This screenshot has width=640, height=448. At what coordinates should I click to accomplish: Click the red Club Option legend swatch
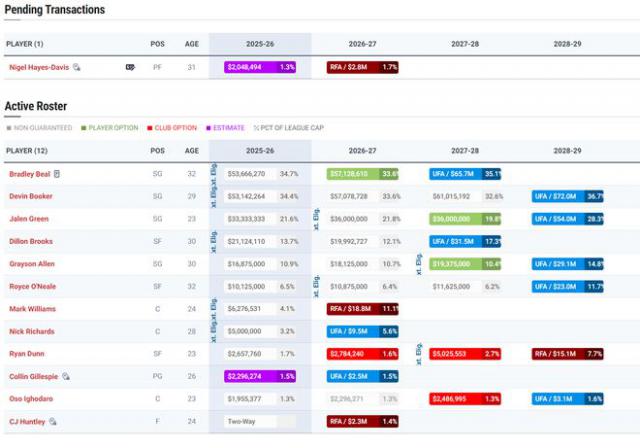pos(149,128)
